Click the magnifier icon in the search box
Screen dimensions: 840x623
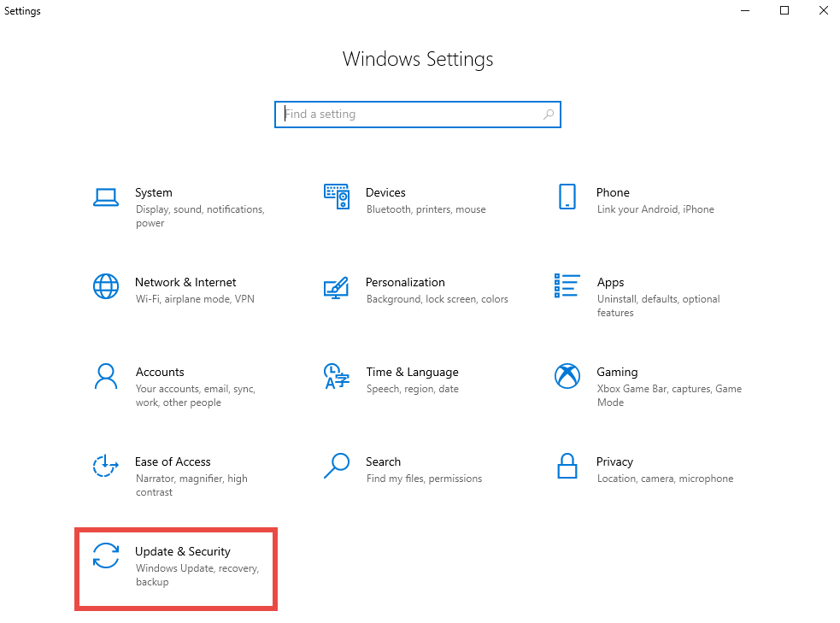point(548,115)
